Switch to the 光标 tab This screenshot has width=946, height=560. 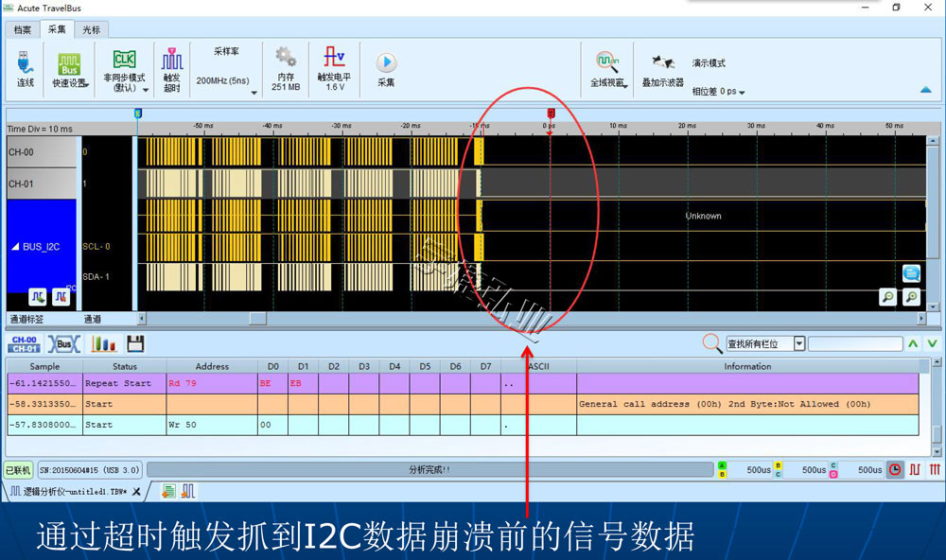[x=91, y=29]
